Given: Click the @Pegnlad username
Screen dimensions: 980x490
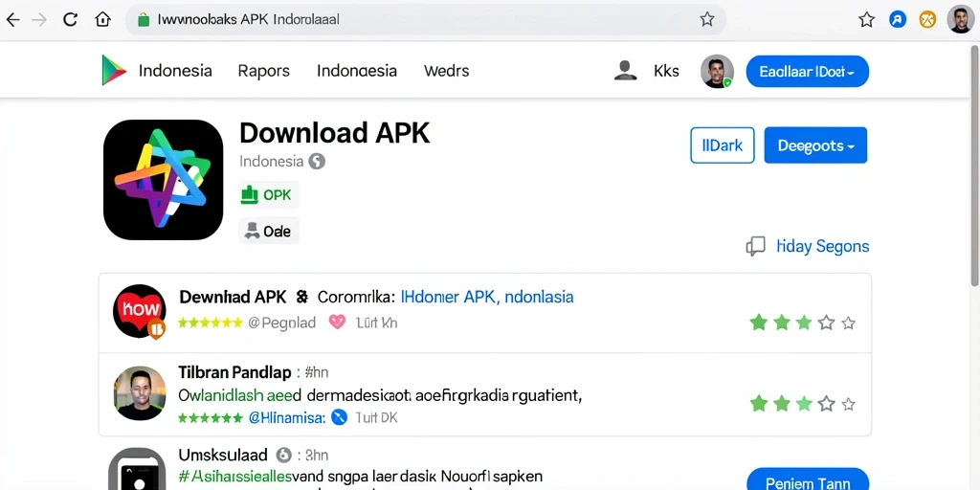Looking at the screenshot, I should tap(282, 323).
